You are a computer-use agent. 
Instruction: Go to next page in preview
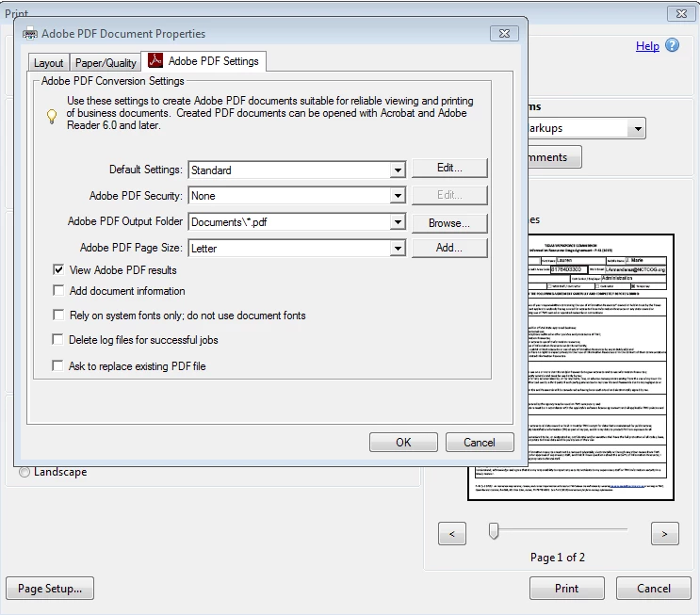click(665, 534)
